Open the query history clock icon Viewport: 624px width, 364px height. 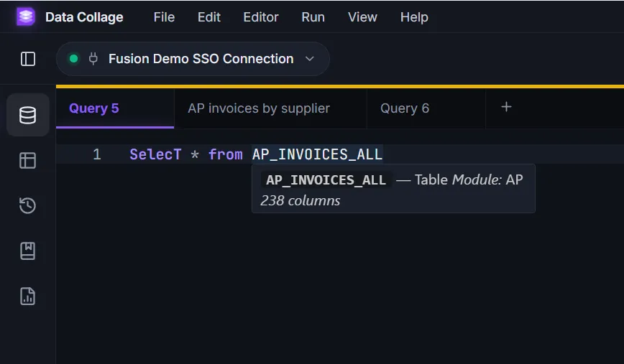(x=28, y=205)
